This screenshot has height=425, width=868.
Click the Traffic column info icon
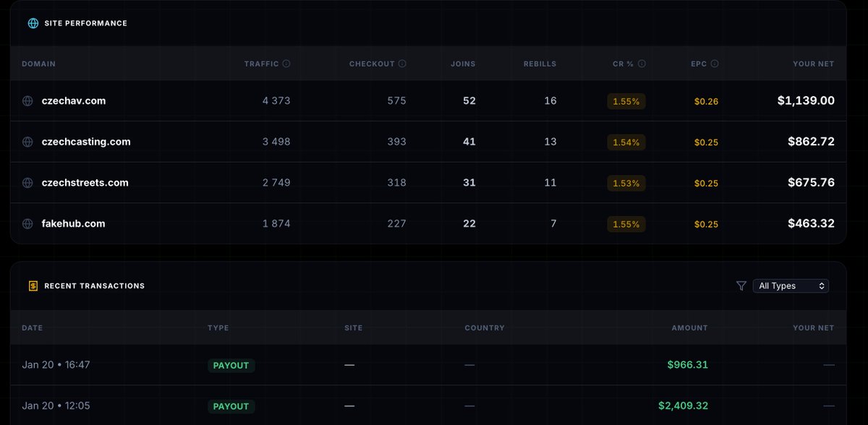286,64
